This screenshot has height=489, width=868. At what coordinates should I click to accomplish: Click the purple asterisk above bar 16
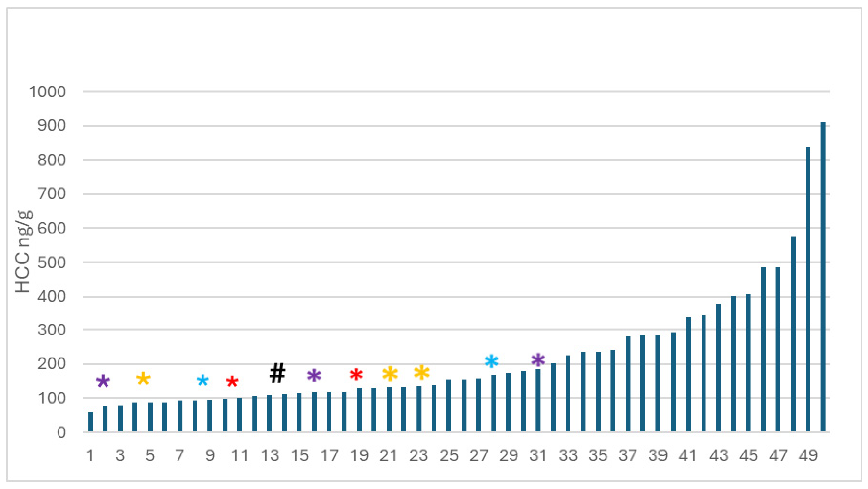[314, 375]
